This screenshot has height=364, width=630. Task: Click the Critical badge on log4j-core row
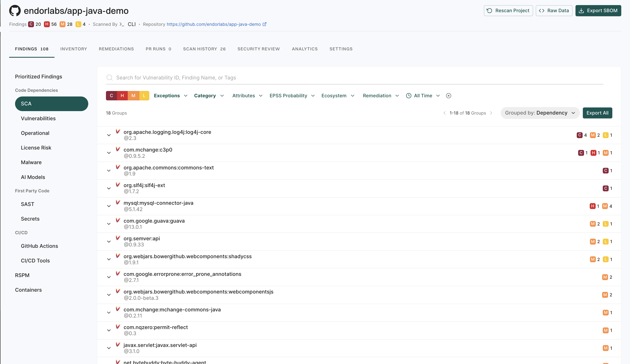coord(580,135)
